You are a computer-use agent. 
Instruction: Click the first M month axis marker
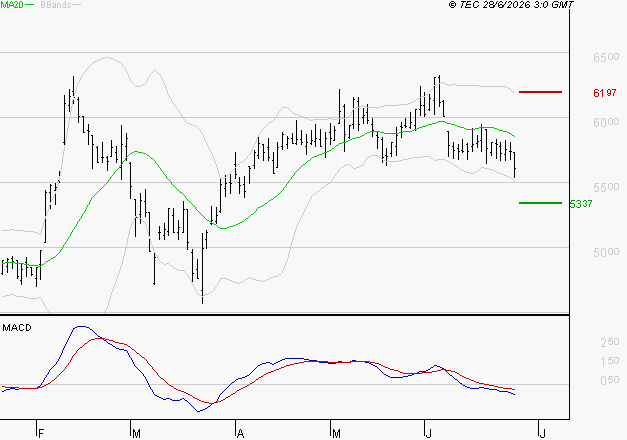click(x=136, y=434)
